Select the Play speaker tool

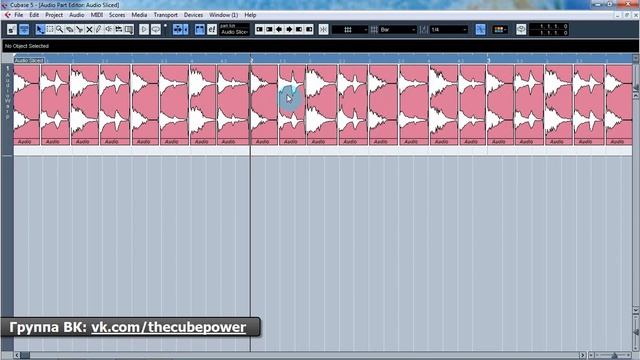coord(108,29)
